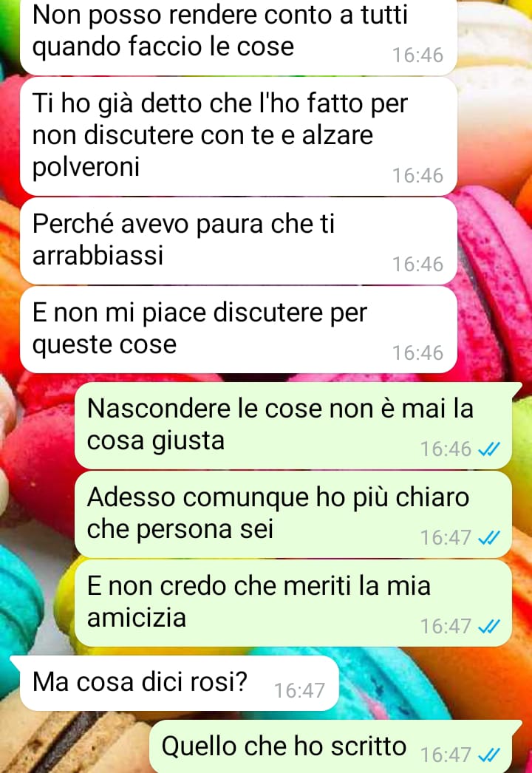Tap the 'E non mi piace discutere' bubble

click(x=238, y=330)
